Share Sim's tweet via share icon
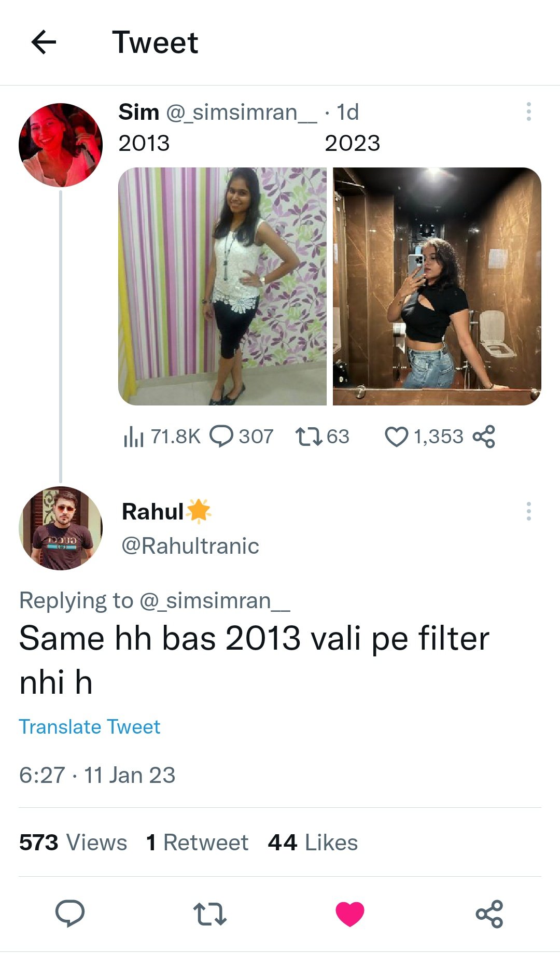The image size is (560, 954). [x=484, y=437]
